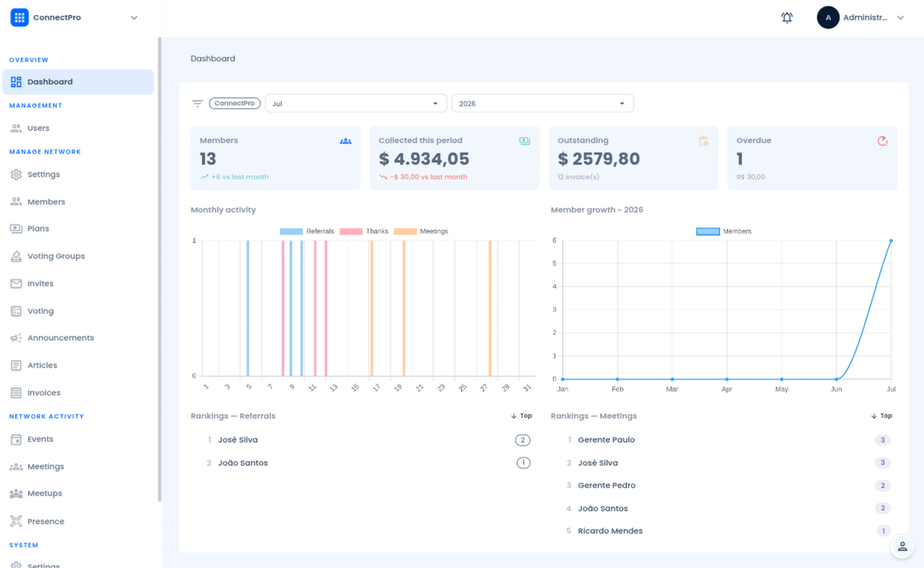This screenshot has width=924, height=568.
Task: Click the Voting Groups icon
Action: pos(16,256)
